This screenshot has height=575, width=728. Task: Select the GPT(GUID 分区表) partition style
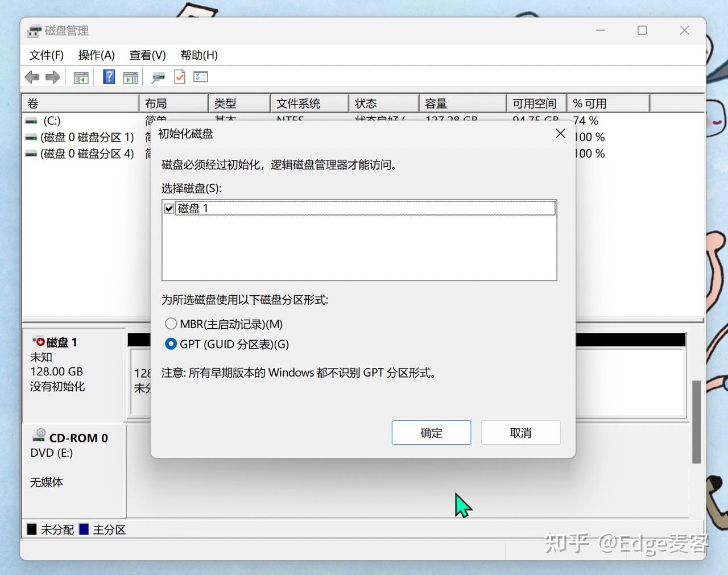click(x=171, y=344)
